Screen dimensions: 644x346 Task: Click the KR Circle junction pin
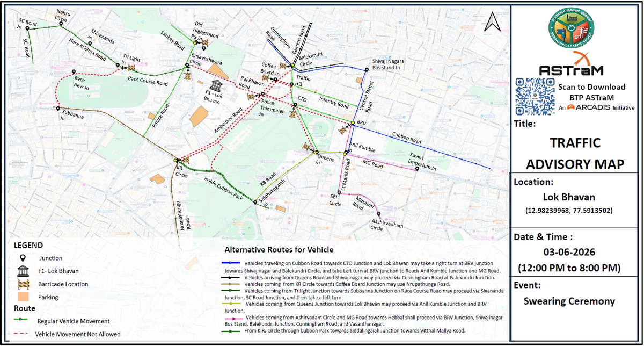coord(176,160)
